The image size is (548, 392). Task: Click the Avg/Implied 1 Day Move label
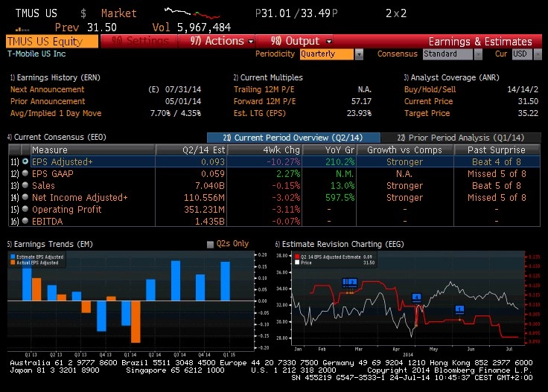tap(56, 113)
